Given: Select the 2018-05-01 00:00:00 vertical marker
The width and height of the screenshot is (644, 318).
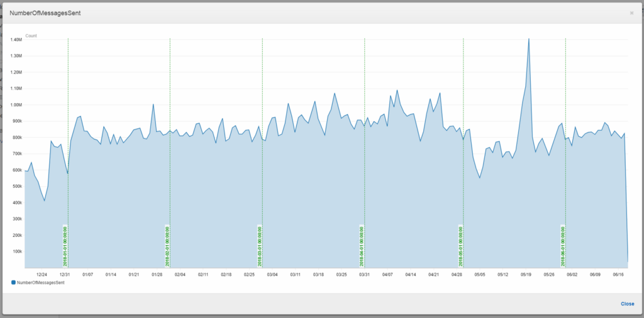Looking at the screenshot, I should click(461, 246).
